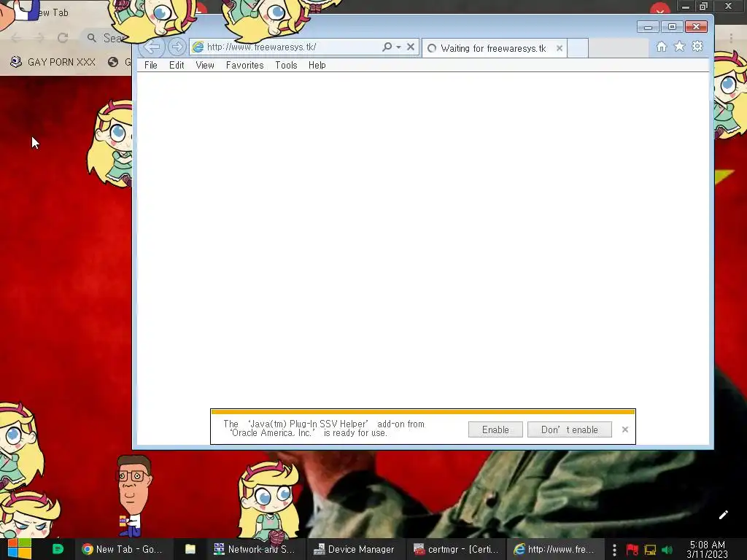Click the pencil edit icon on desktop
747x560 pixels.
point(724,515)
